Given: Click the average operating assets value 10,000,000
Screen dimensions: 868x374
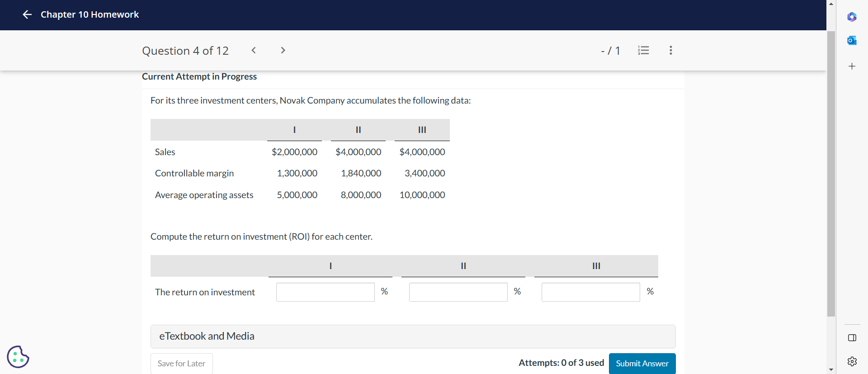Looking at the screenshot, I should 422,195.
